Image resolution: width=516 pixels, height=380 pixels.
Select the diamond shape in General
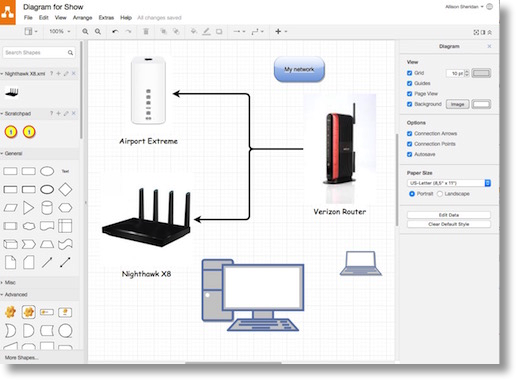65,189
